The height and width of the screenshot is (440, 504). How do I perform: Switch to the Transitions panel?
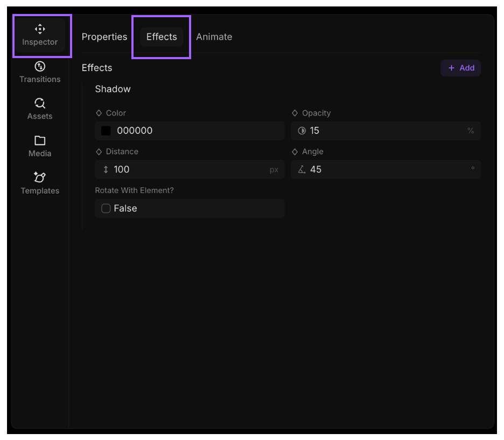(x=40, y=71)
